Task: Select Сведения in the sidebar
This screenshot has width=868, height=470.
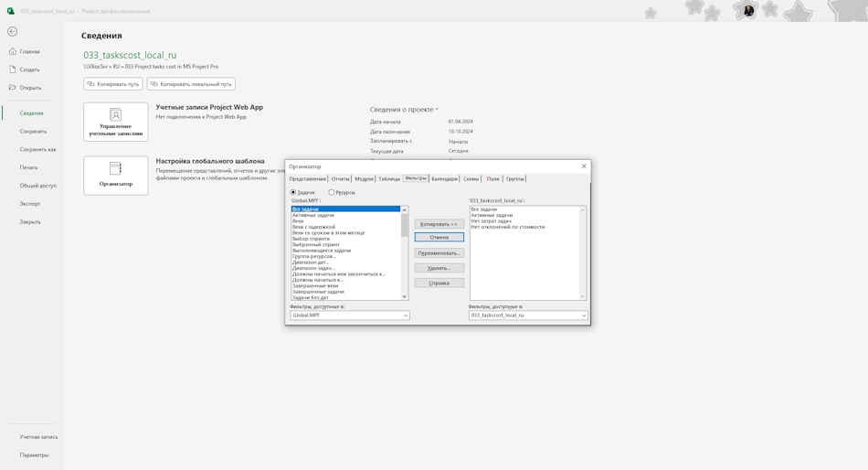Action: 32,113
